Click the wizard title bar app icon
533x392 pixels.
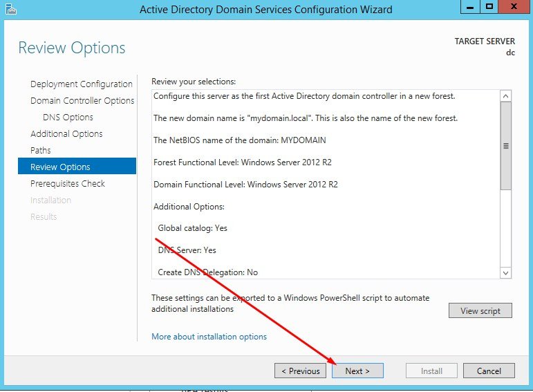point(11,9)
